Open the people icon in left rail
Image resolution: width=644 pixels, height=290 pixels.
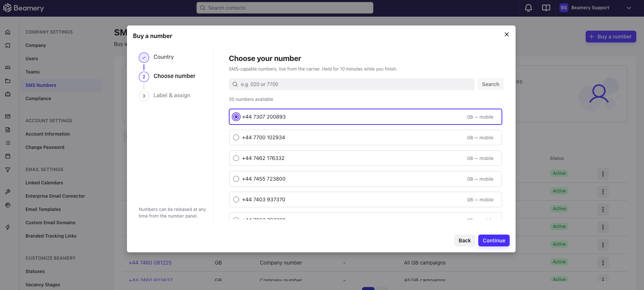pos(8,68)
